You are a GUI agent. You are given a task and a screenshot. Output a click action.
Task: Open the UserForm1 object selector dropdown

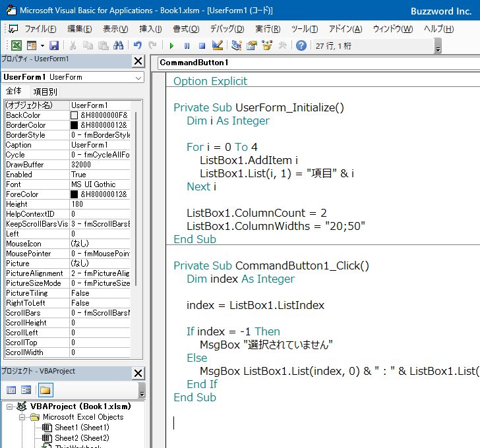click(x=138, y=78)
